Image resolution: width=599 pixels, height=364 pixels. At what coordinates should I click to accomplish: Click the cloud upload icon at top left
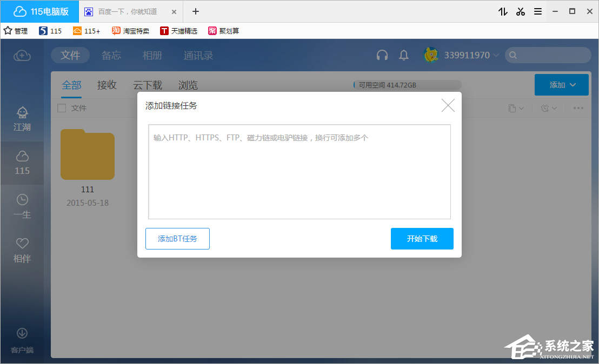coord(22,56)
